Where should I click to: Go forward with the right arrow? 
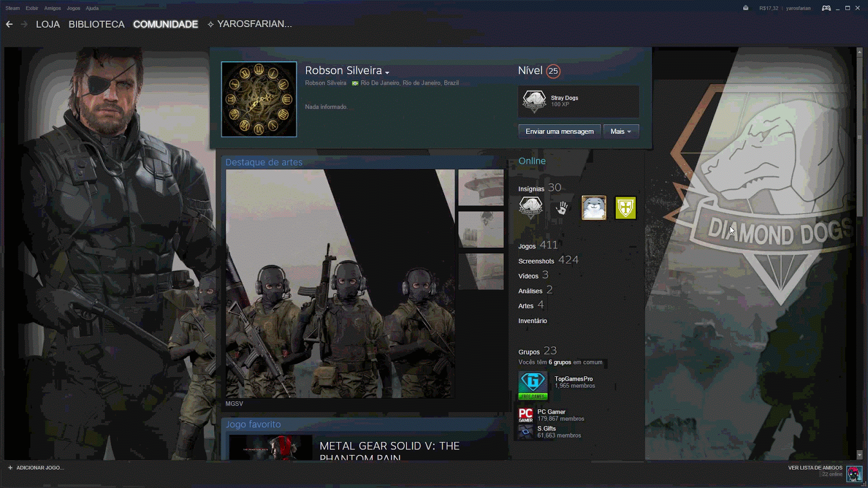coord(24,24)
